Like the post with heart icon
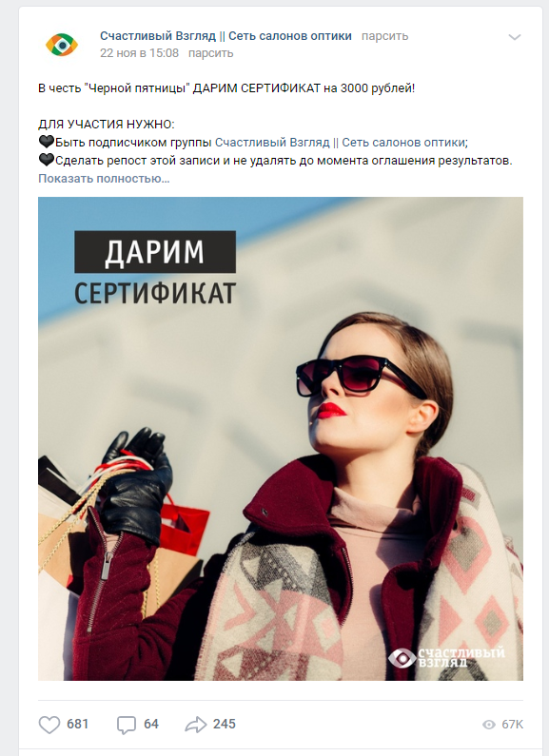This screenshot has width=549, height=756. 49,725
